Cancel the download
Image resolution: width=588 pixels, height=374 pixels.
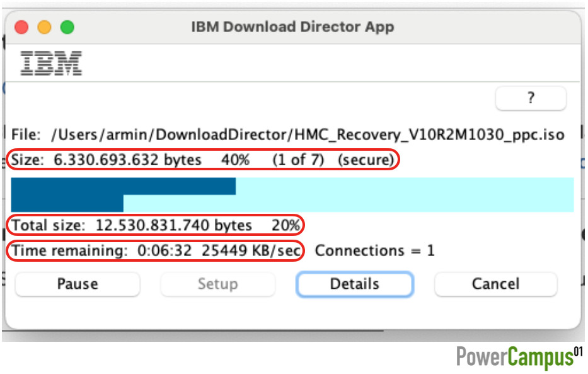point(496,284)
